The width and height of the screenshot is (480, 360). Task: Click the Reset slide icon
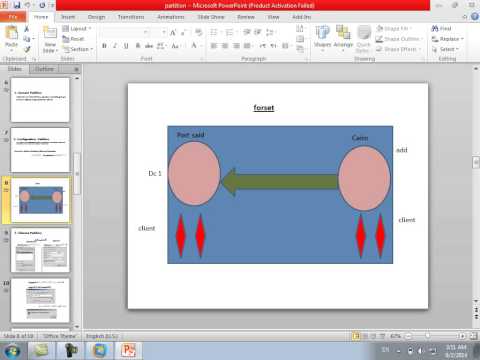pos(74,39)
